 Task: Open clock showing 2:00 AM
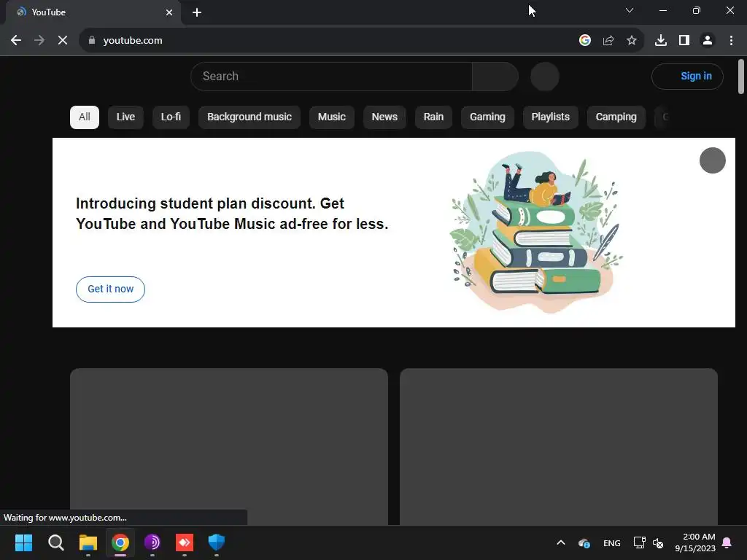(695, 542)
